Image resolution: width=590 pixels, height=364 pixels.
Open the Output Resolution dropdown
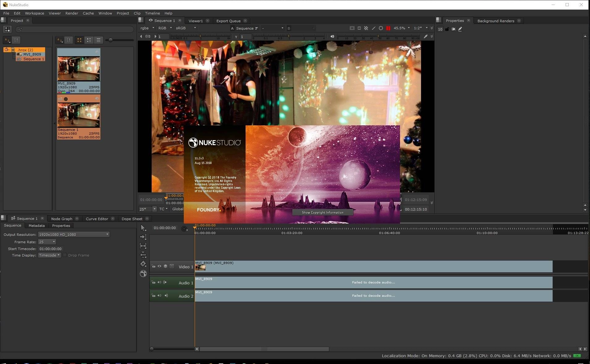pos(74,234)
